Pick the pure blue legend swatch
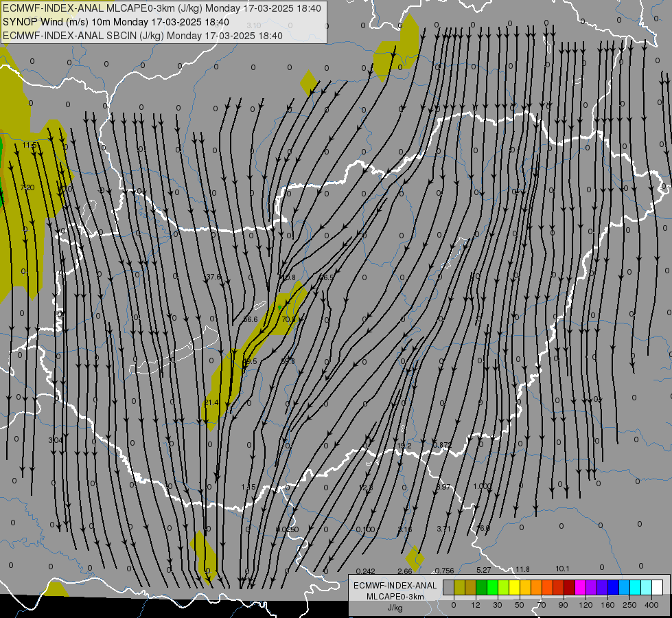Screen dimensions: 672x618 click(613, 587)
